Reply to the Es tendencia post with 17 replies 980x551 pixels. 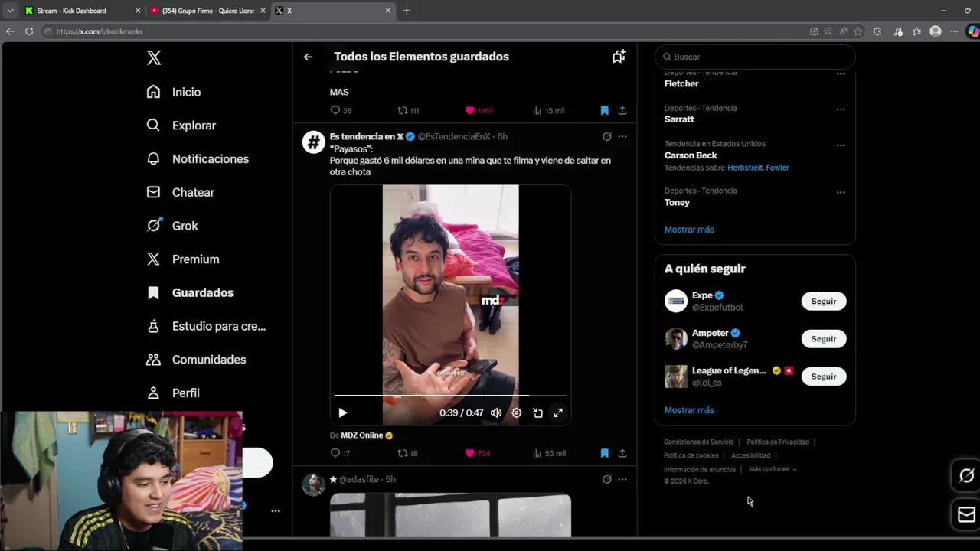[340, 453]
